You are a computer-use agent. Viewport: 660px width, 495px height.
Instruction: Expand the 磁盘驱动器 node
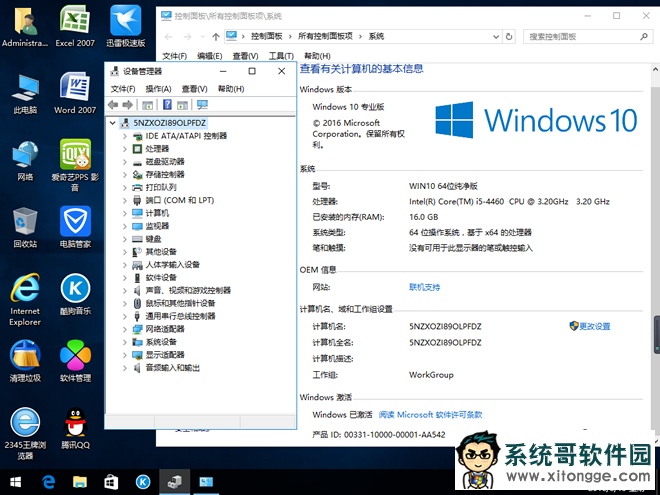coord(125,162)
